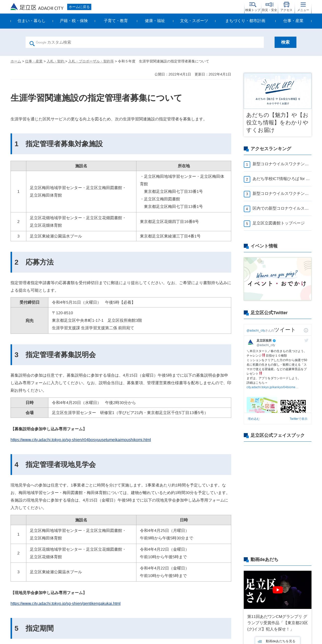This screenshot has width=322, height=644.
Task: Open the 検索トップ search icon
Action: tap(253, 7)
